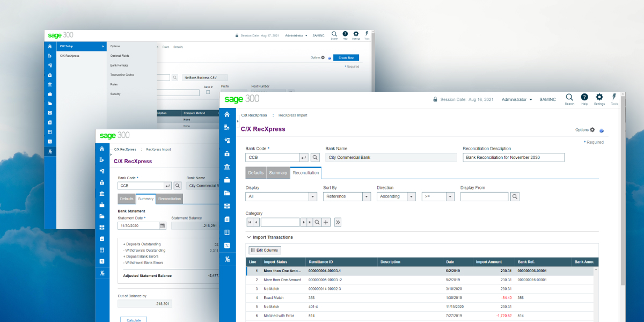Click the Search icon in the back Setup window
This screenshot has height=322, width=644.
click(334, 35)
